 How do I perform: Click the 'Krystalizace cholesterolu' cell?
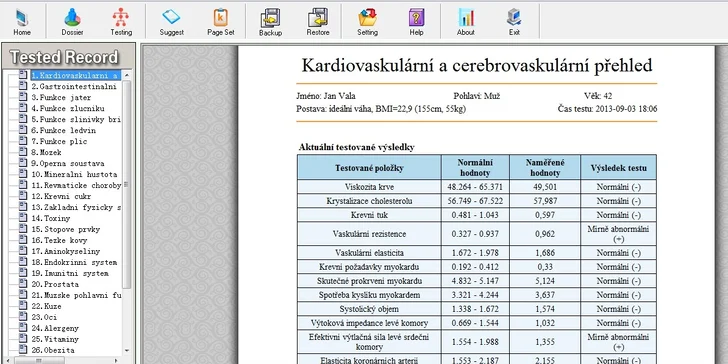[369, 201]
